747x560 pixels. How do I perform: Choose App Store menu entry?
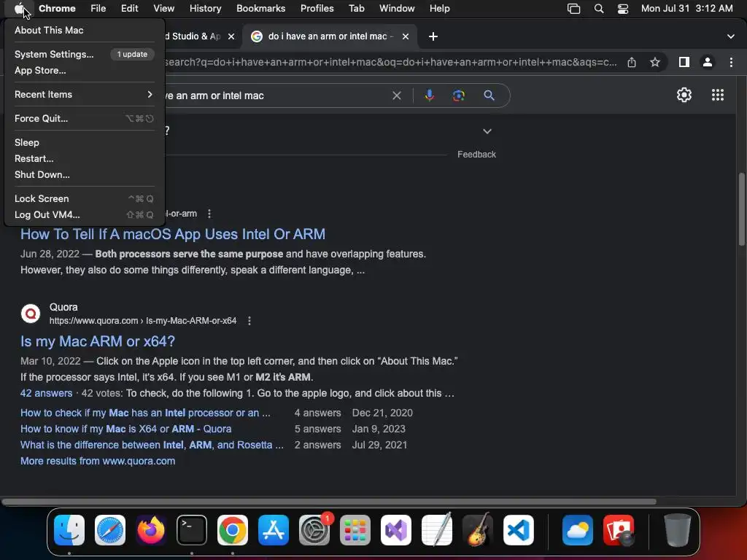[x=85, y=70]
